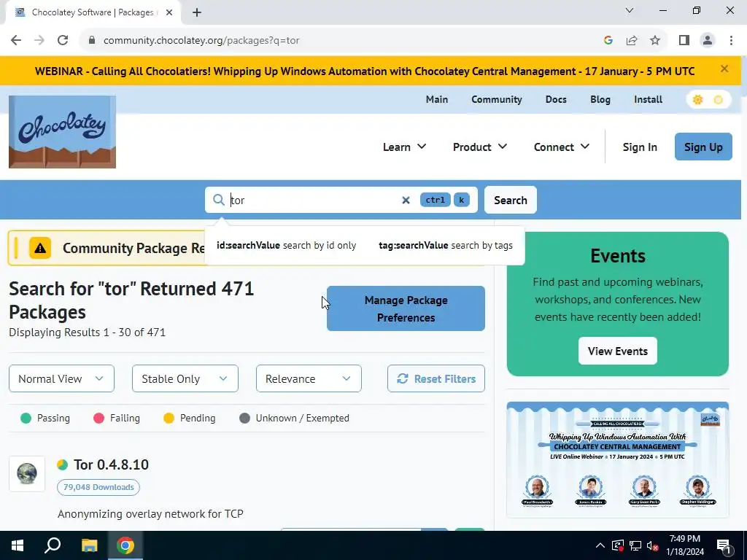Viewport: 747px width, 560px height.
Task: Open the Docs nav link
Action: point(556,99)
